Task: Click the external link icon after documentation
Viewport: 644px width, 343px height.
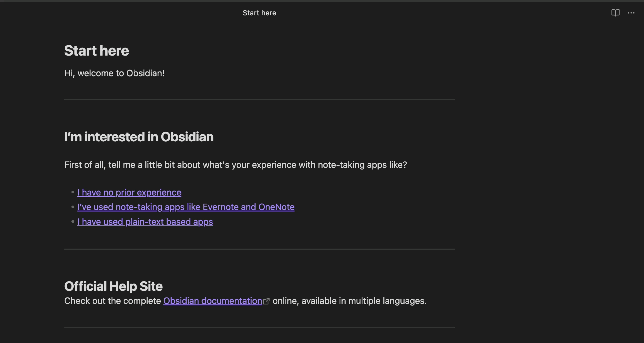Action: click(x=266, y=301)
